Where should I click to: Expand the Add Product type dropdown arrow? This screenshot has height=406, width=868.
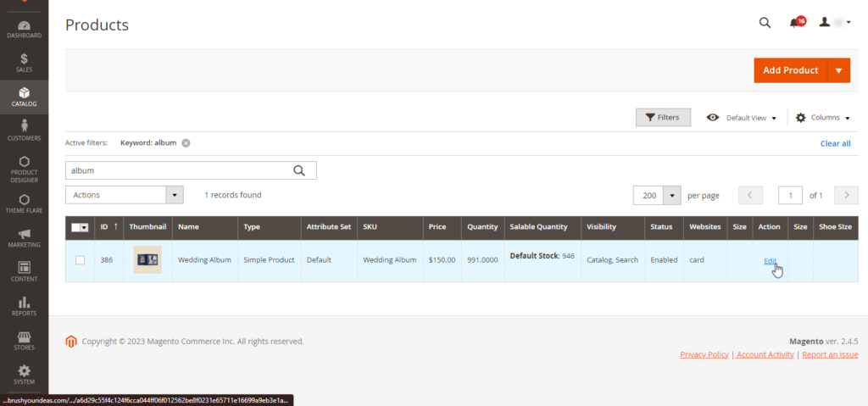[x=838, y=70]
